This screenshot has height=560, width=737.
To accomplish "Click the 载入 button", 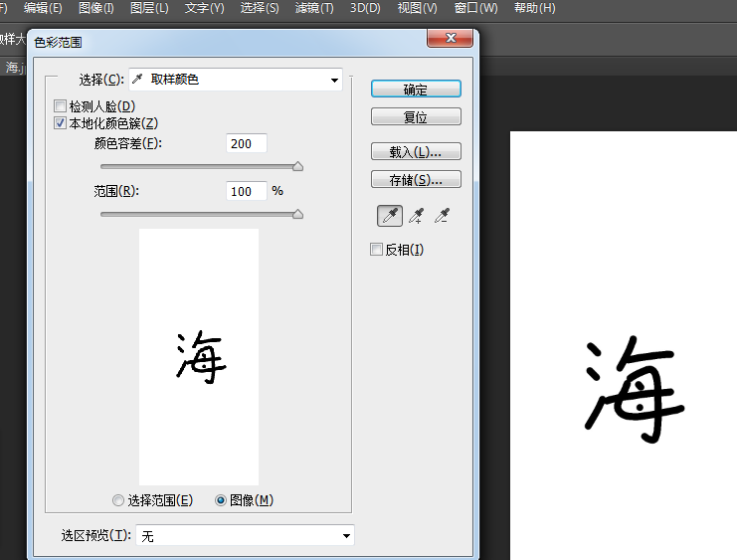I will pos(416,152).
